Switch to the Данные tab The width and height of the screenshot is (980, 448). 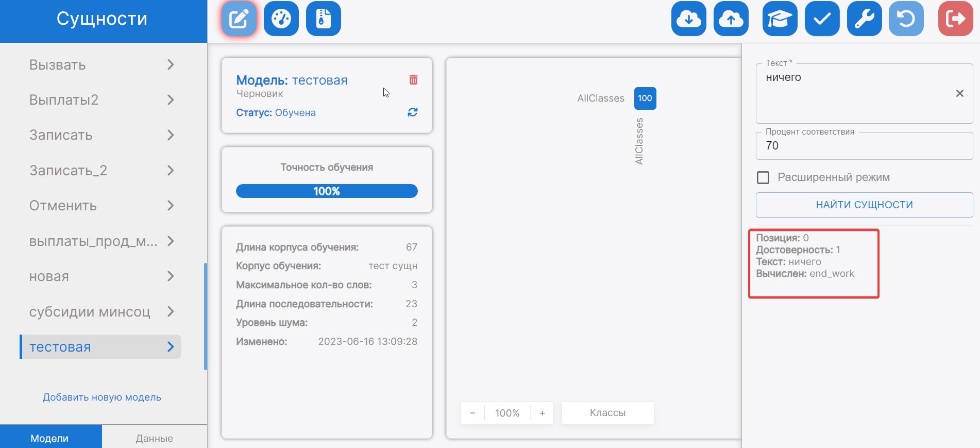[x=154, y=438]
